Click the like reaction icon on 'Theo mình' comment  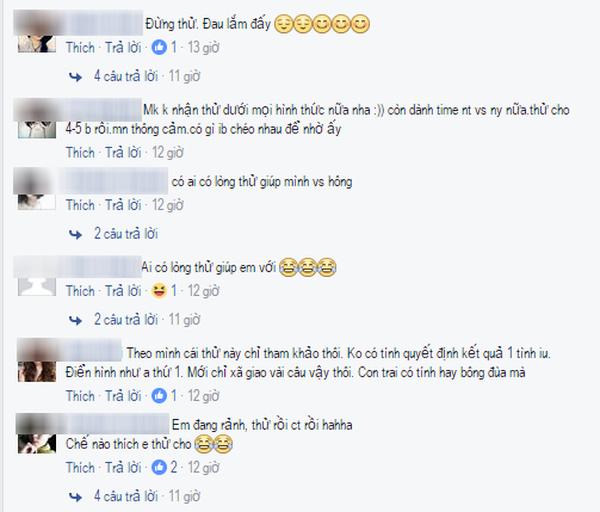pyautogui.click(x=159, y=396)
